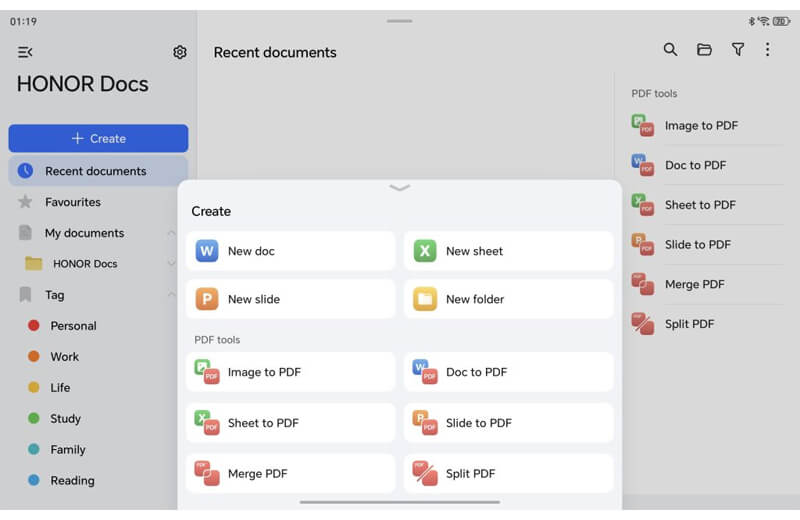Expand the HONOR Docs folder chevron
The width and height of the screenshot is (800, 520).
tap(171, 264)
